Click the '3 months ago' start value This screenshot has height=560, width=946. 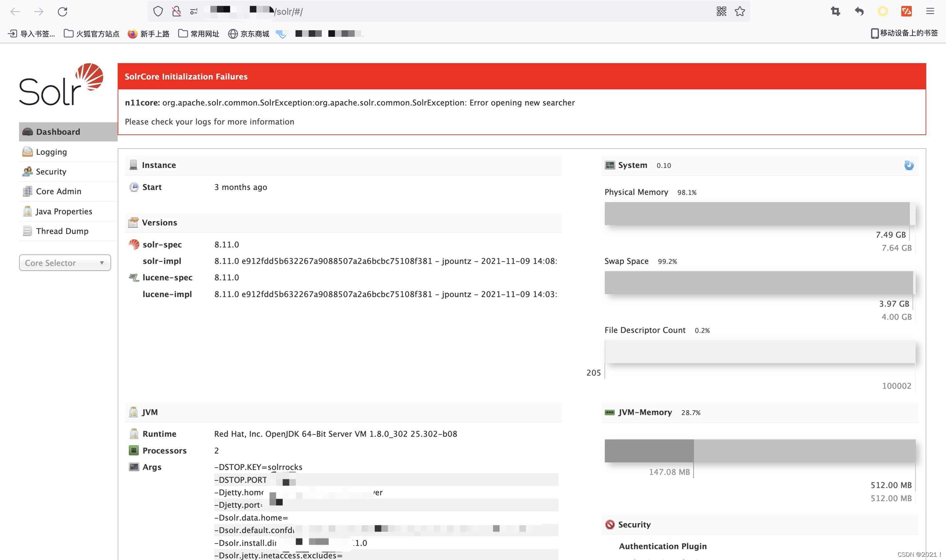coord(241,187)
